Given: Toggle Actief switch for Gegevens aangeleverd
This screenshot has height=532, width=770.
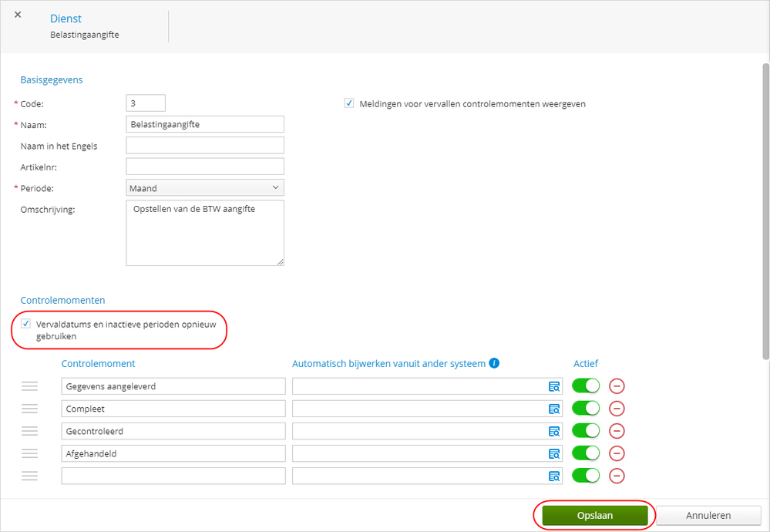Looking at the screenshot, I should pos(586,386).
